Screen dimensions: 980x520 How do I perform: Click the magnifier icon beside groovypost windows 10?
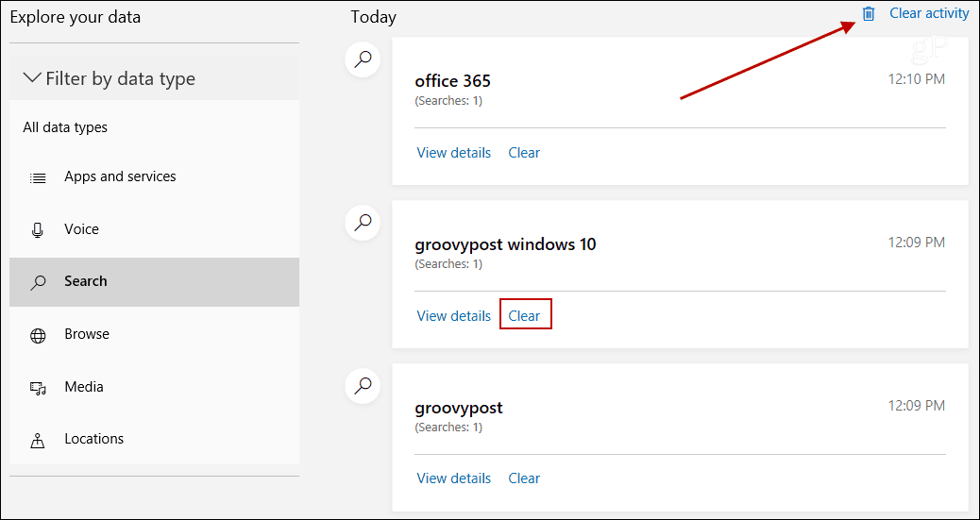pyautogui.click(x=363, y=223)
